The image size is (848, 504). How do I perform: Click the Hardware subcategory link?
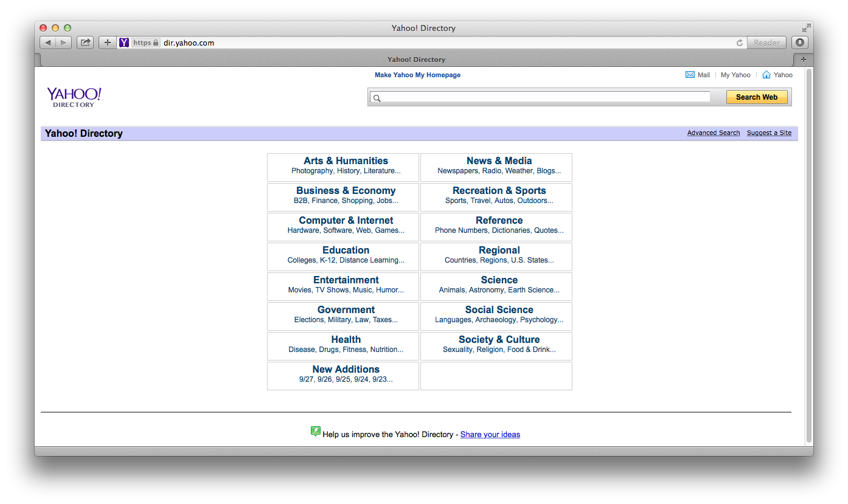coord(303,230)
